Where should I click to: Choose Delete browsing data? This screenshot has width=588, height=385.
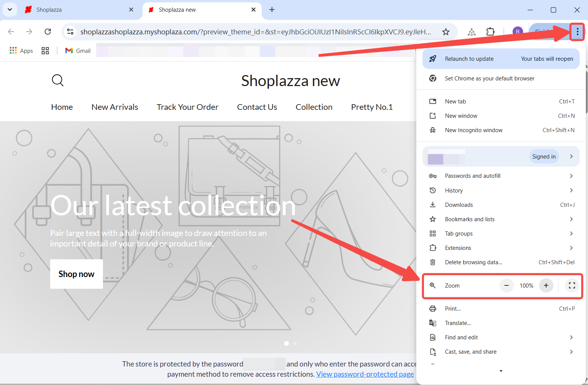(x=501, y=262)
